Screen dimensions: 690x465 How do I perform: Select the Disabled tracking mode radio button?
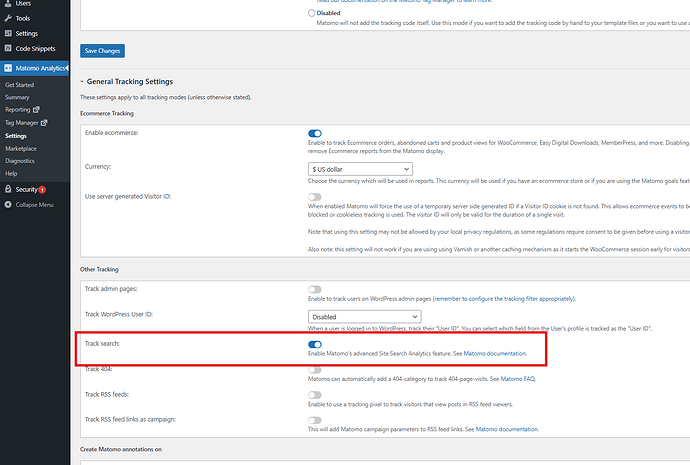[311, 14]
